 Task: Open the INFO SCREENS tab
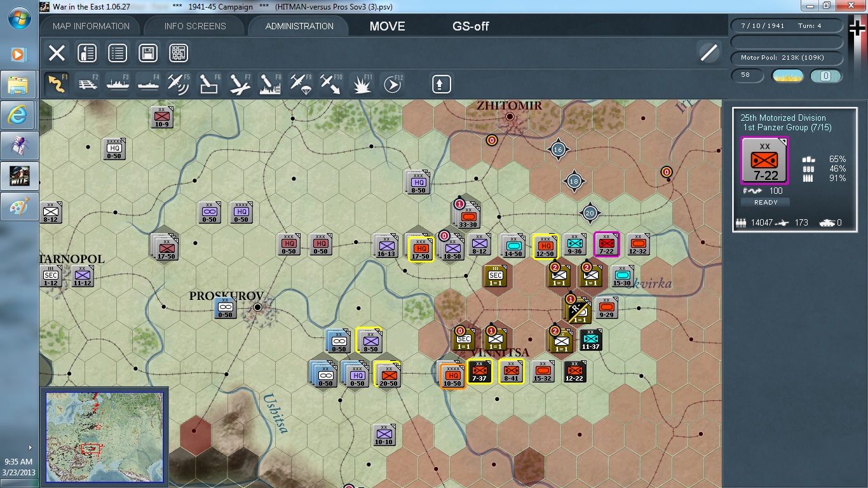[195, 26]
